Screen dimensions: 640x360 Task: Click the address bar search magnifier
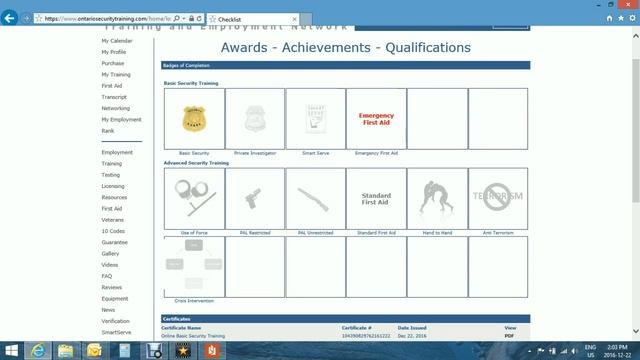(x=176, y=18)
